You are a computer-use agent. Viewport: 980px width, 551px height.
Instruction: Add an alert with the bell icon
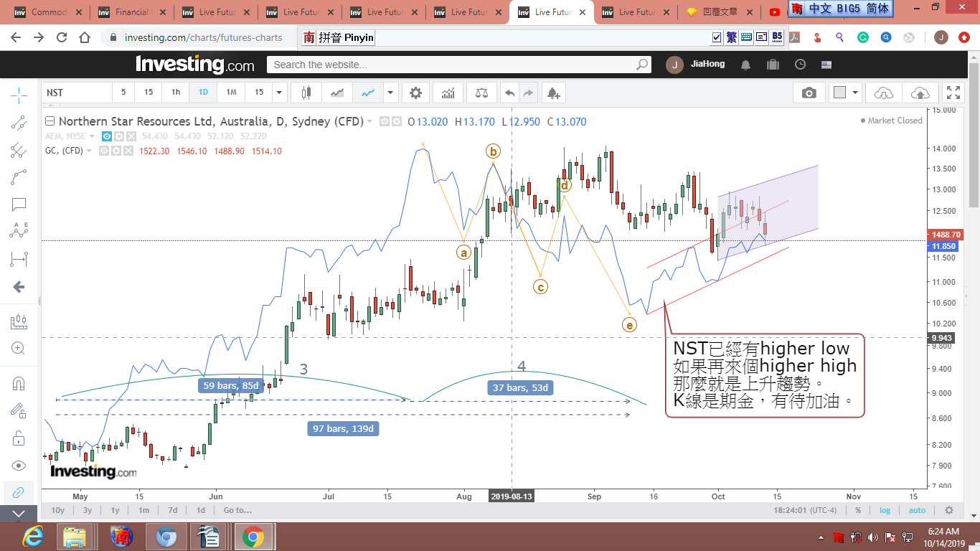[x=552, y=93]
